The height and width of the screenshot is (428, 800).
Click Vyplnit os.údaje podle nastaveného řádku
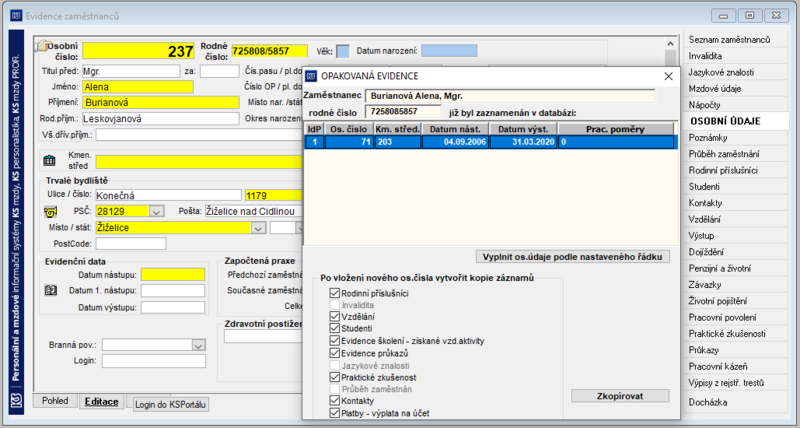pos(572,257)
